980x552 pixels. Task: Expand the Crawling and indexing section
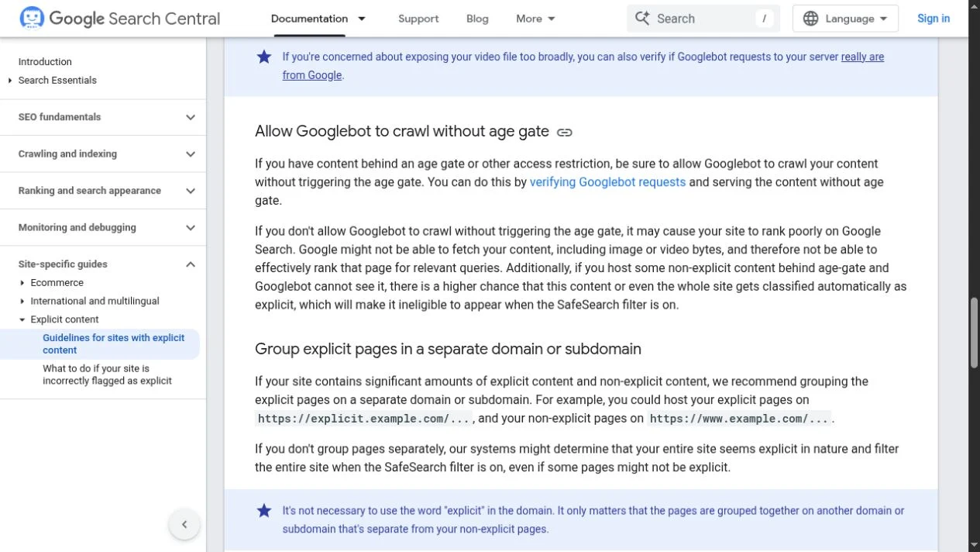point(103,154)
